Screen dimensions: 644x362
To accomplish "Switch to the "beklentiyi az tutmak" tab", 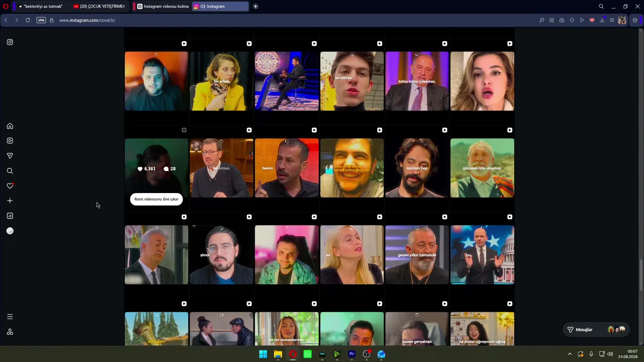I will 40,7.
